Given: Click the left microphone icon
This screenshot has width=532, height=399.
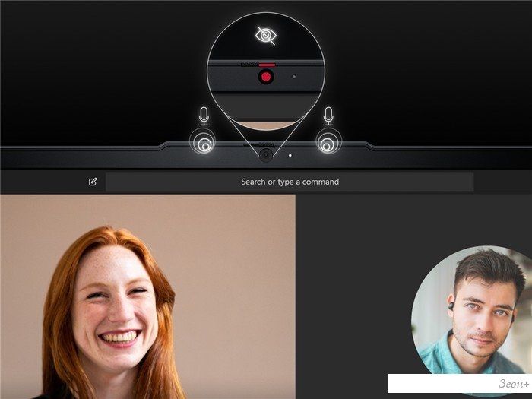Looking at the screenshot, I should coord(203,116).
